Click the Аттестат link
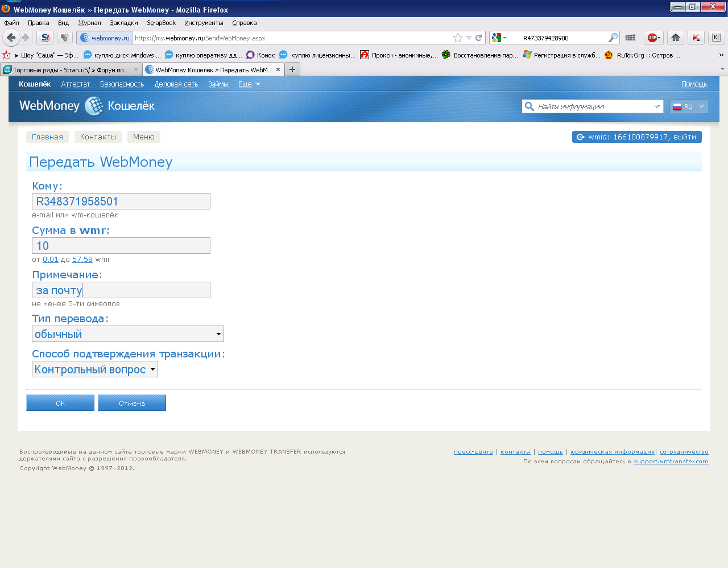 (x=76, y=84)
